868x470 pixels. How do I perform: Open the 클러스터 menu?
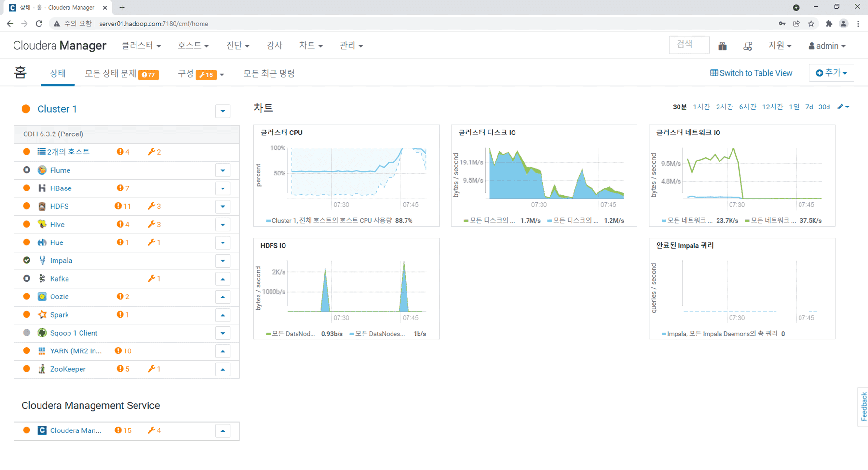pos(141,45)
